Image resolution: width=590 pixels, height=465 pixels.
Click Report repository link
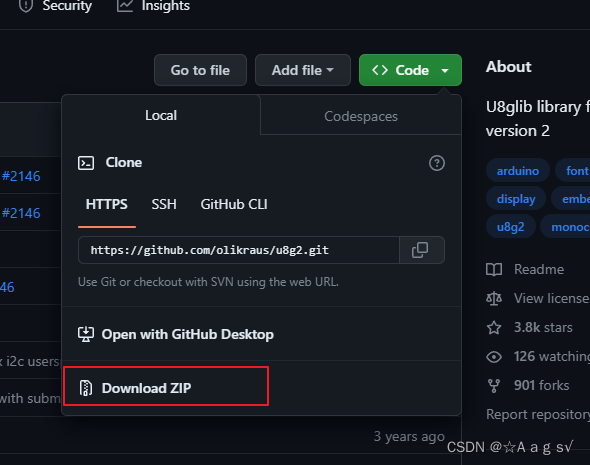(x=538, y=414)
